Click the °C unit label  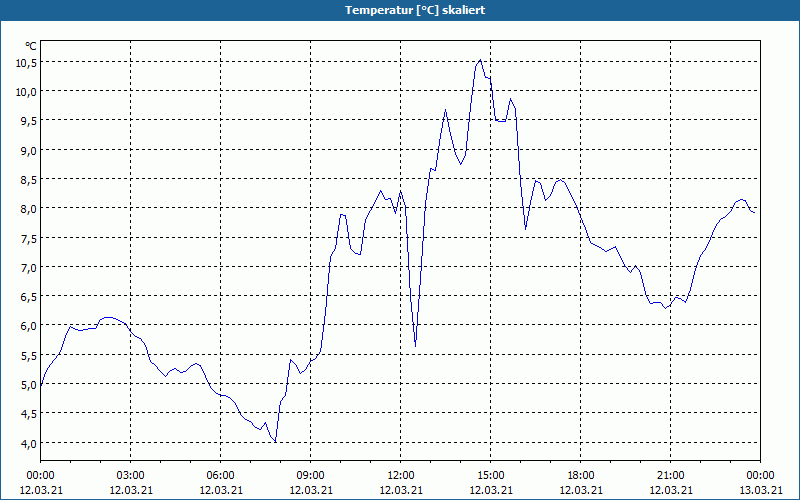tap(31, 46)
